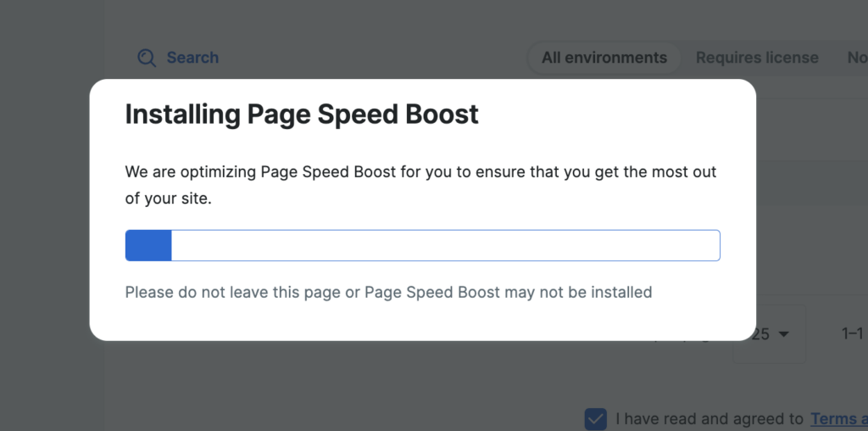The width and height of the screenshot is (868, 431).
Task: Toggle the I have read and agreed checkbox
Action: click(x=596, y=419)
